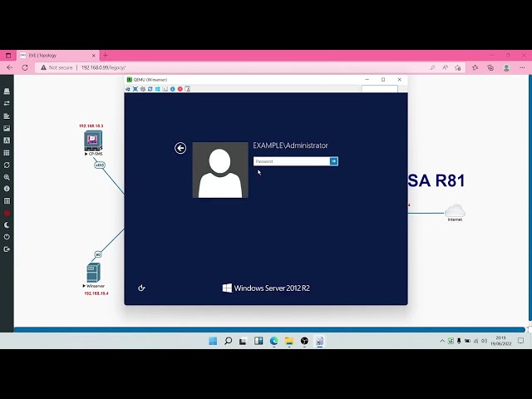The height and width of the screenshot is (399, 532).
Task: Open Status info icon in EVE sidebar
Action: 7,189
